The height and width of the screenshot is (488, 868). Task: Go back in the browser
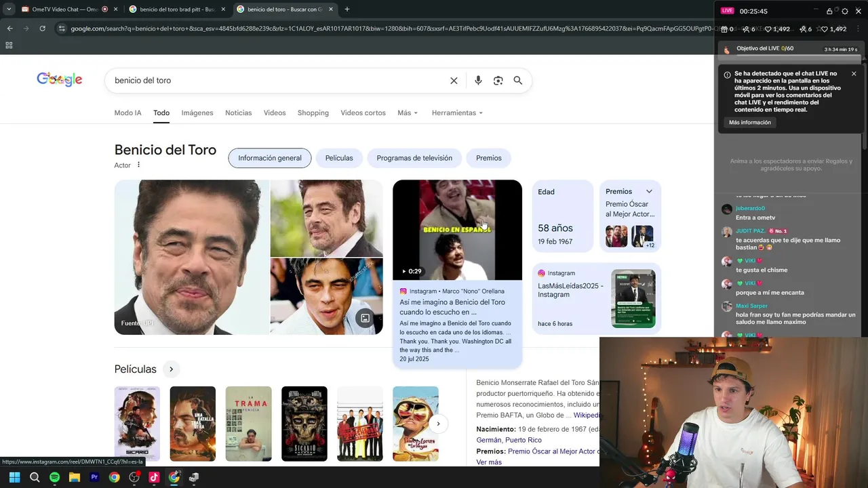(x=9, y=28)
